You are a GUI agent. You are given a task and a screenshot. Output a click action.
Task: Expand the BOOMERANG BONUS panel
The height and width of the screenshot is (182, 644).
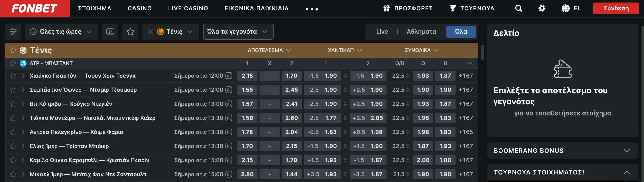point(563,151)
